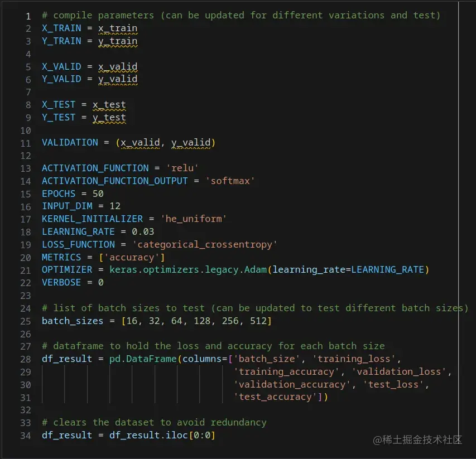476x459 pixels.
Task: Click the 0.03 learning rate value
Action: [x=143, y=231]
